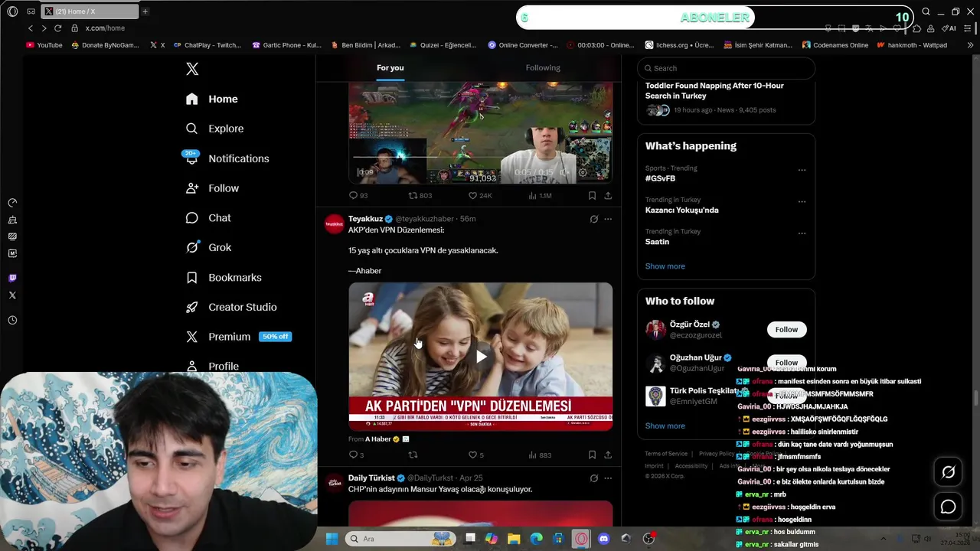
Task: Expand hidden bookmarks chevron
Action: click(971, 45)
